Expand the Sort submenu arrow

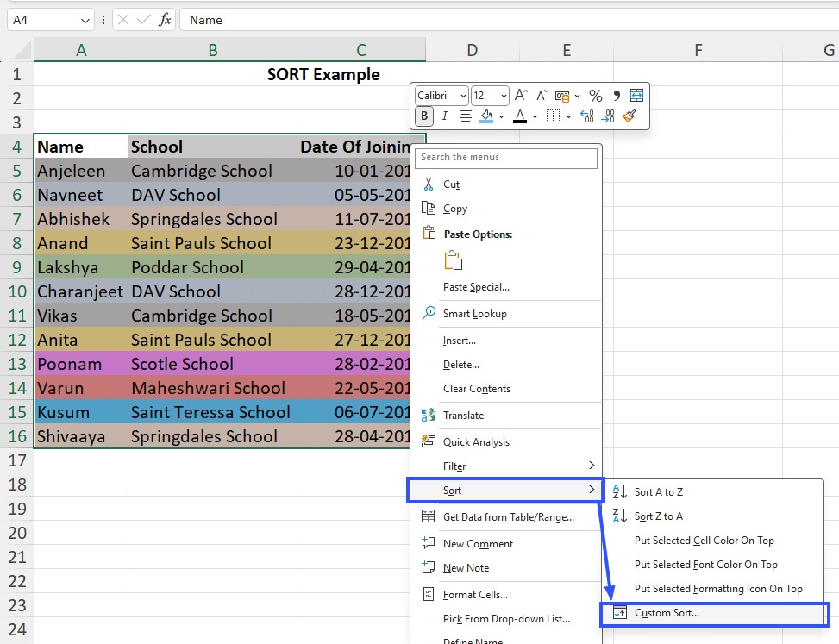coord(592,490)
